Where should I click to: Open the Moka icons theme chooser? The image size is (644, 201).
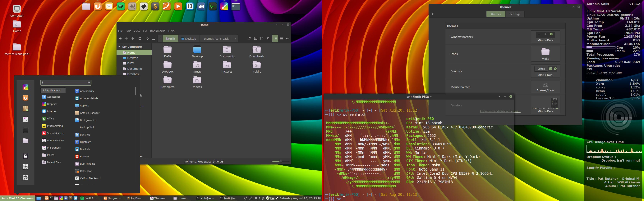tap(545, 54)
